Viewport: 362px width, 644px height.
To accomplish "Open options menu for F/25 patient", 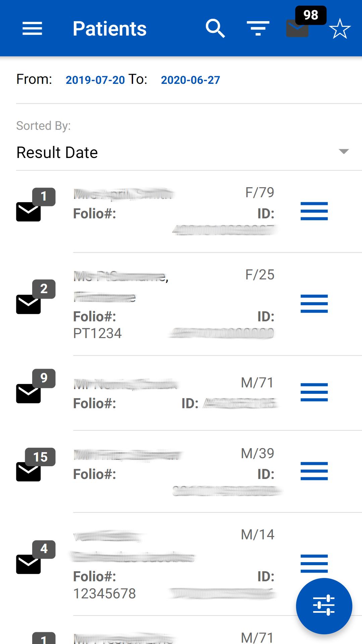I will pyautogui.click(x=314, y=304).
